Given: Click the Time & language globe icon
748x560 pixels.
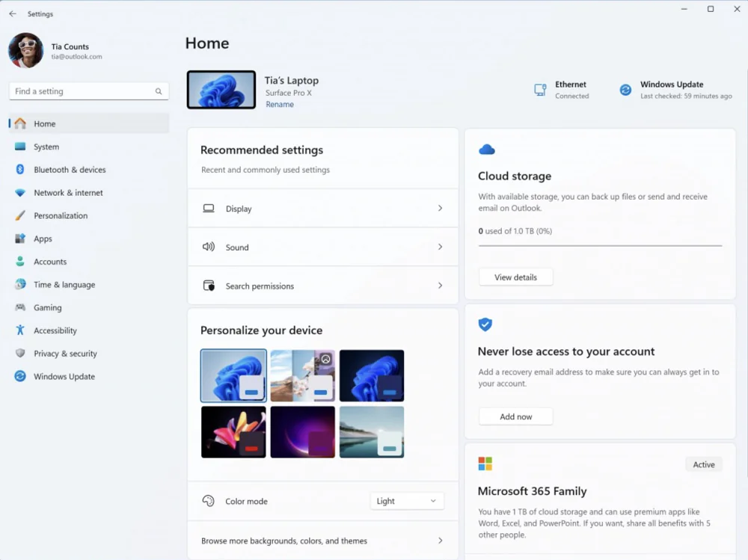Looking at the screenshot, I should point(20,284).
